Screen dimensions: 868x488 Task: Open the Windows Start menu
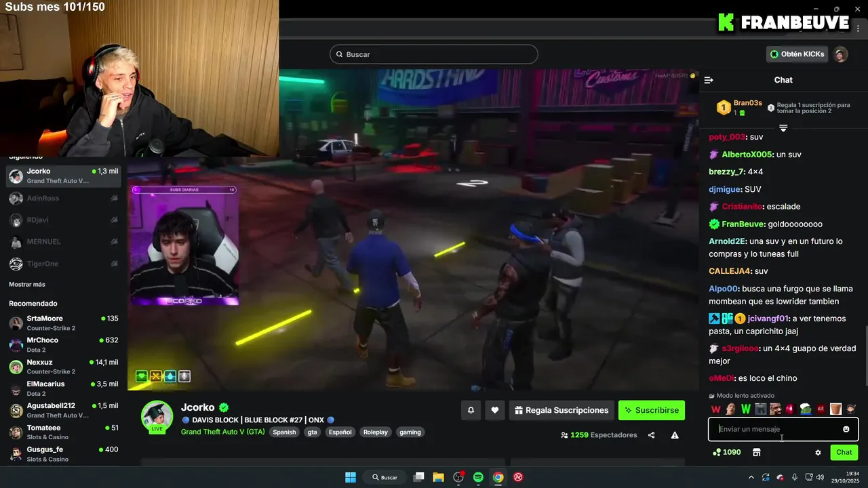(351, 477)
